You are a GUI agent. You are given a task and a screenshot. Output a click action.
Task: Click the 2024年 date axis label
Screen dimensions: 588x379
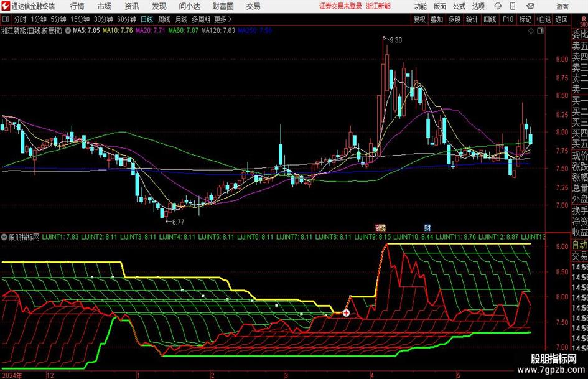pyautogui.click(x=12, y=375)
